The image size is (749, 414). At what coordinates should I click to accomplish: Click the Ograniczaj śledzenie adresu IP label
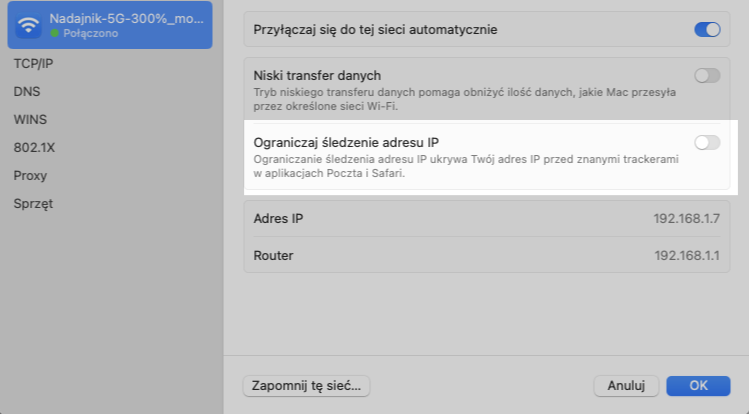pyautogui.click(x=346, y=142)
